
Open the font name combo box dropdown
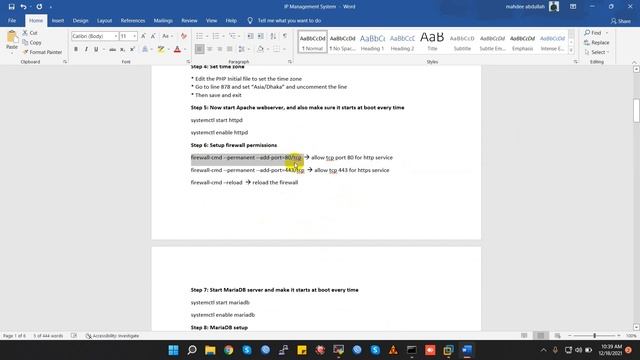(116, 36)
